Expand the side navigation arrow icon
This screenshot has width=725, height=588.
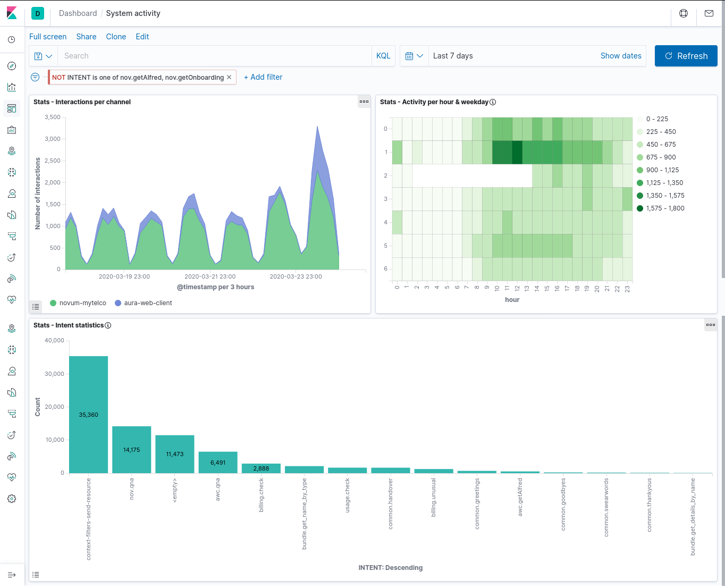tap(12, 575)
